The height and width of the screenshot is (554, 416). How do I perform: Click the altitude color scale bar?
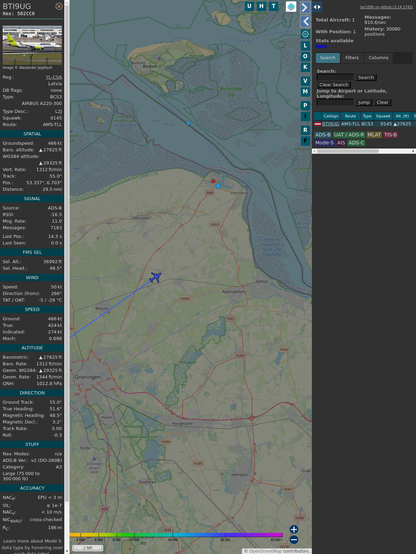[x=176, y=535]
